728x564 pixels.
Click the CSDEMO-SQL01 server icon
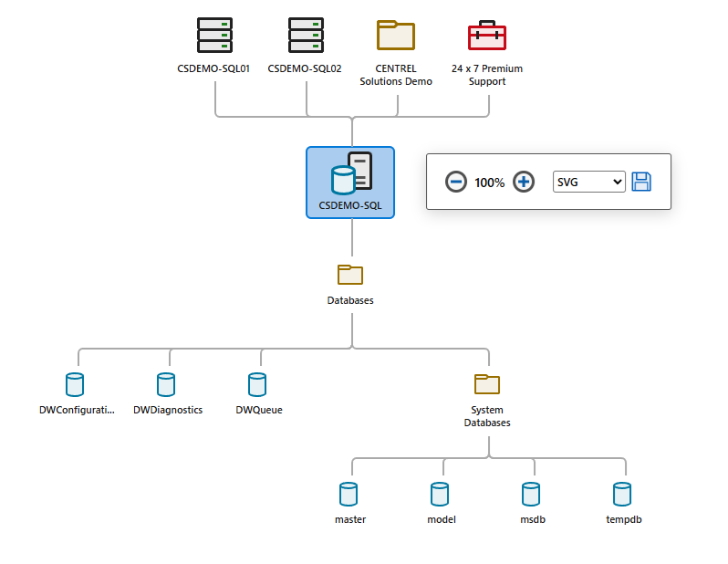pyautogui.click(x=214, y=36)
